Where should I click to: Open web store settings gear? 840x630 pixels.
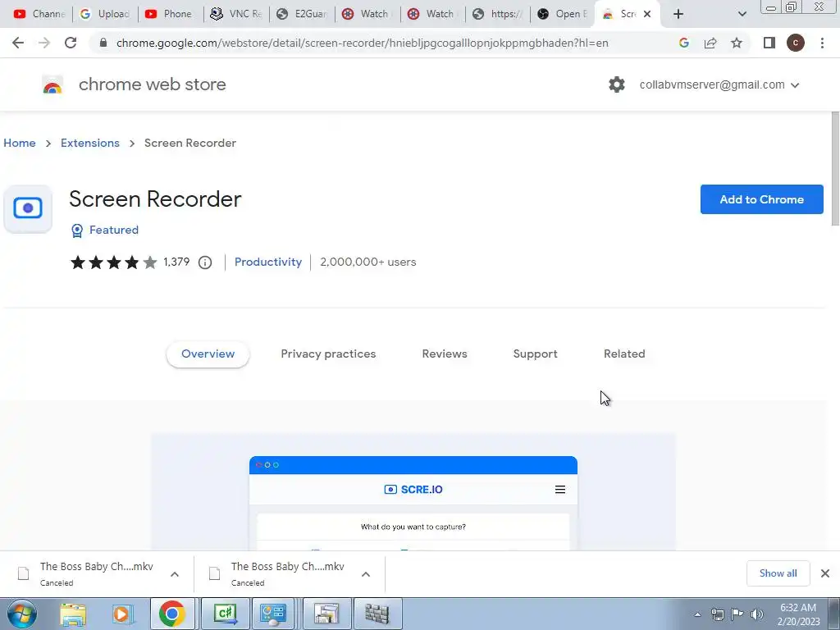[x=617, y=84]
